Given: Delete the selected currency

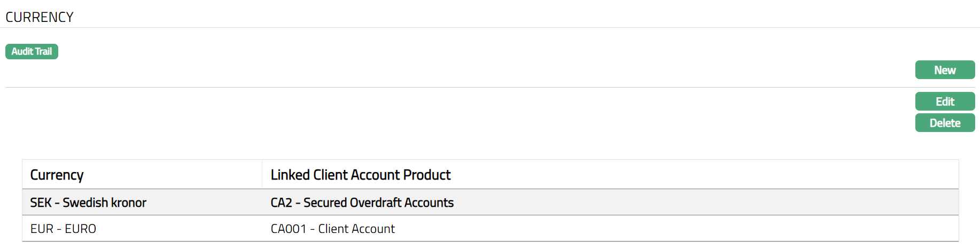Looking at the screenshot, I should coord(944,123).
